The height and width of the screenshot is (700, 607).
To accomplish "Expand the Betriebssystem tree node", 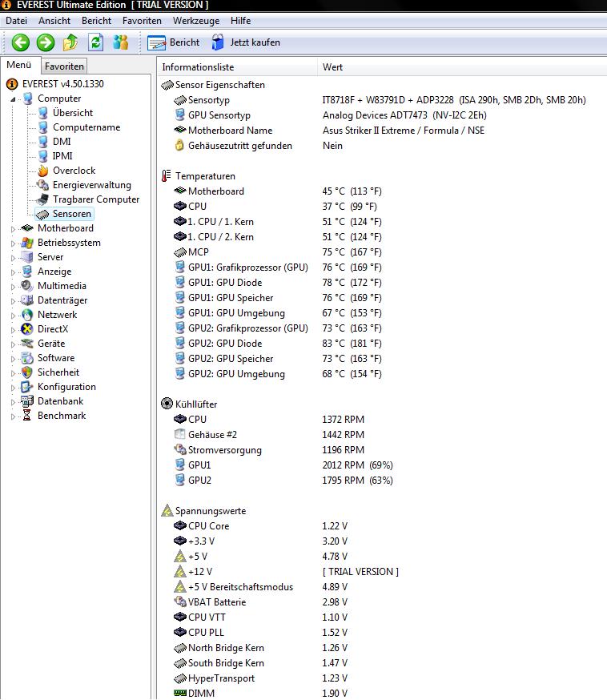I will (13, 243).
